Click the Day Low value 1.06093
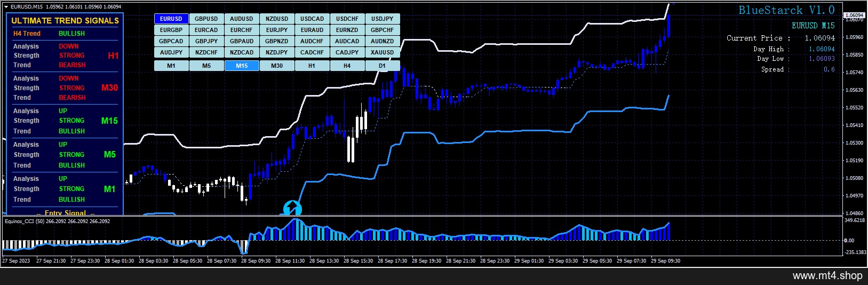 tap(822, 59)
